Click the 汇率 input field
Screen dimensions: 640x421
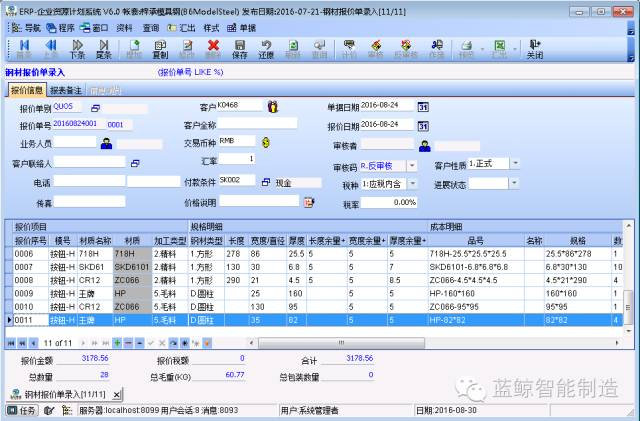pyautogui.click(x=238, y=159)
